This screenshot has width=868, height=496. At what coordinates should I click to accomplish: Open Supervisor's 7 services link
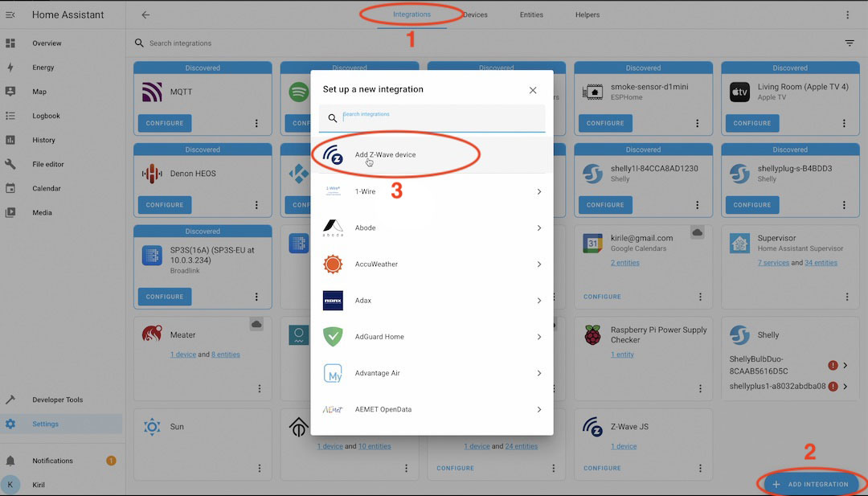[x=773, y=263]
